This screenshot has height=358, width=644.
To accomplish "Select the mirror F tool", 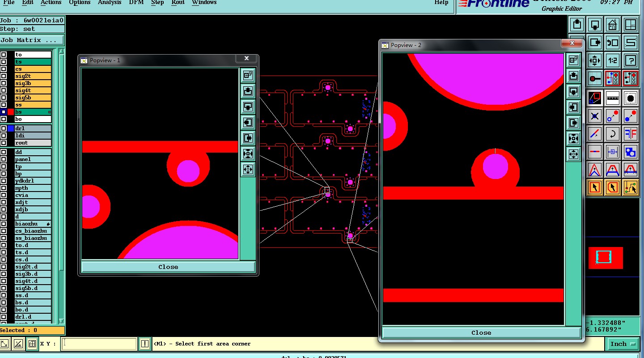I will tap(630, 134).
